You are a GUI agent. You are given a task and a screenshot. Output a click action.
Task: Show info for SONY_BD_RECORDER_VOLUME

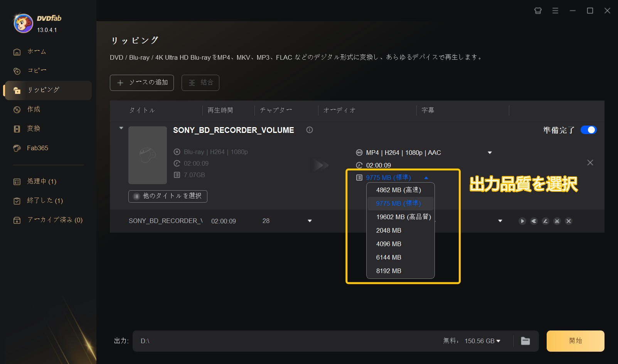pos(310,130)
